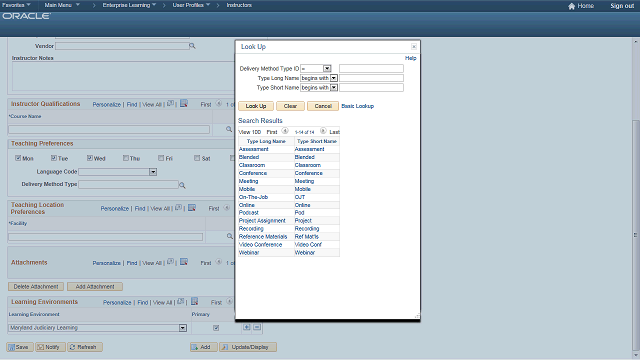Expand the Type Long Name operator dropdown
Screen dimensions: 640x360
[x=333, y=78]
